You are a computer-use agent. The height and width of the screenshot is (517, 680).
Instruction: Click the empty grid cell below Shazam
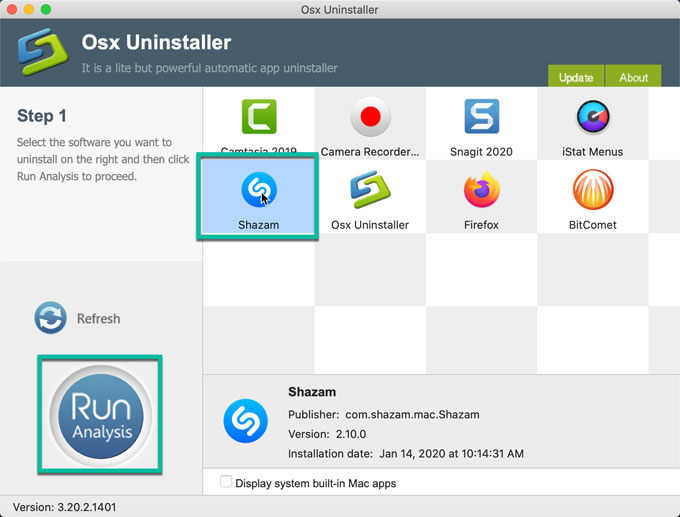pyautogui.click(x=259, y=270)
